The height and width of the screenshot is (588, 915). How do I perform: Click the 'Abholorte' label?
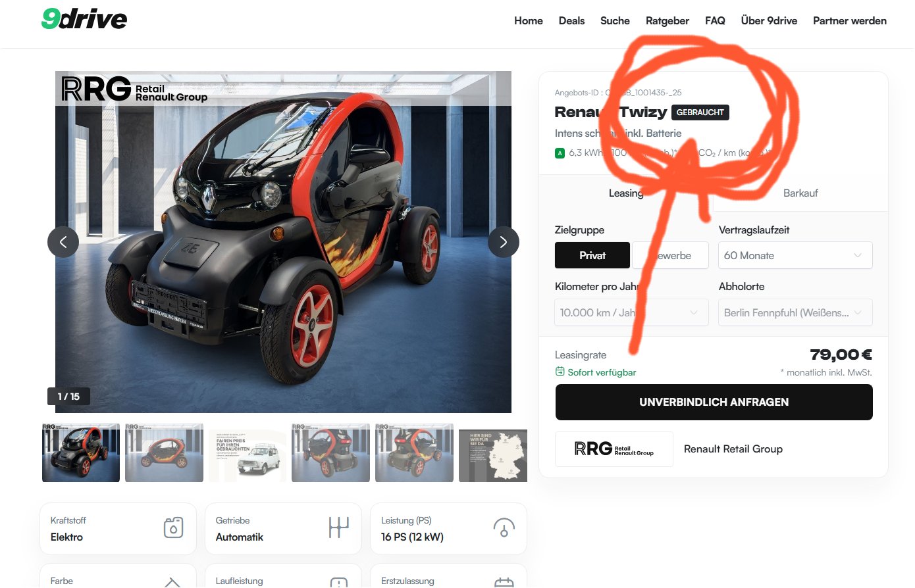pos(741,287)
